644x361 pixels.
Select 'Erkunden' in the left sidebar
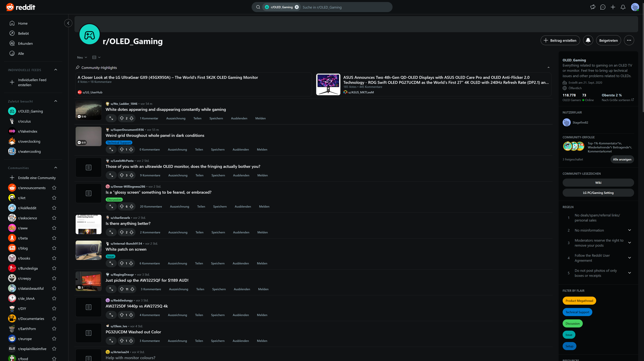(x=25, y=43)
